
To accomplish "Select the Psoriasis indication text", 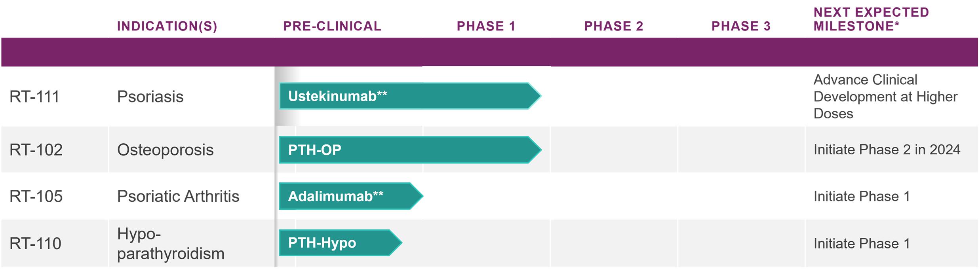I will tap(150, 97).
